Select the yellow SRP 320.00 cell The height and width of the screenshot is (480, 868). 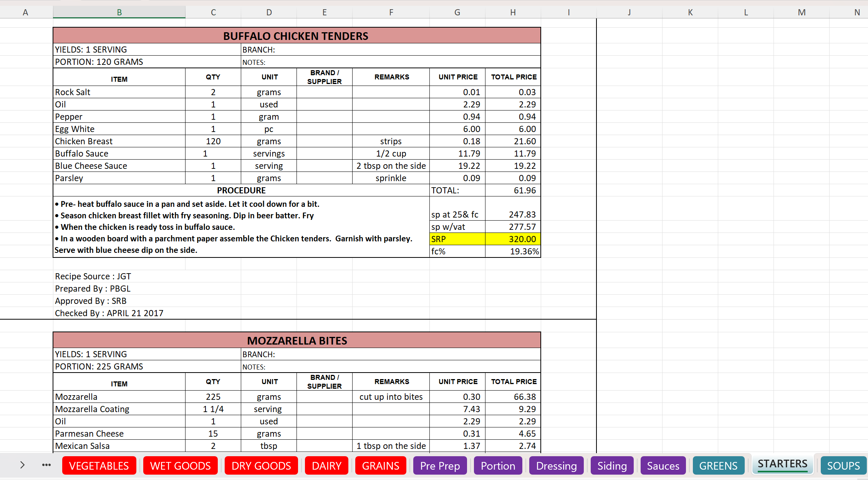513,239
